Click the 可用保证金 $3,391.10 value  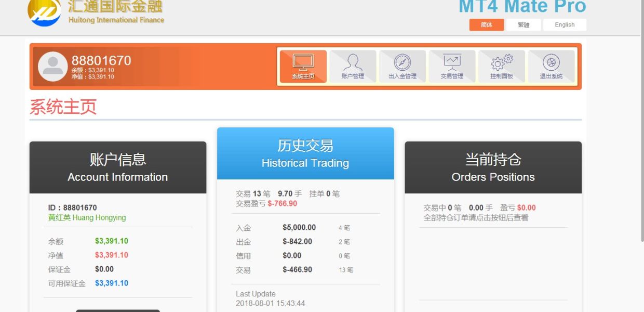112,283
